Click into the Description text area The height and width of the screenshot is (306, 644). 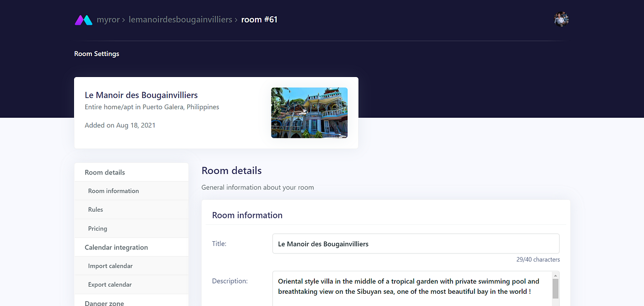click(x=412, y=289)
